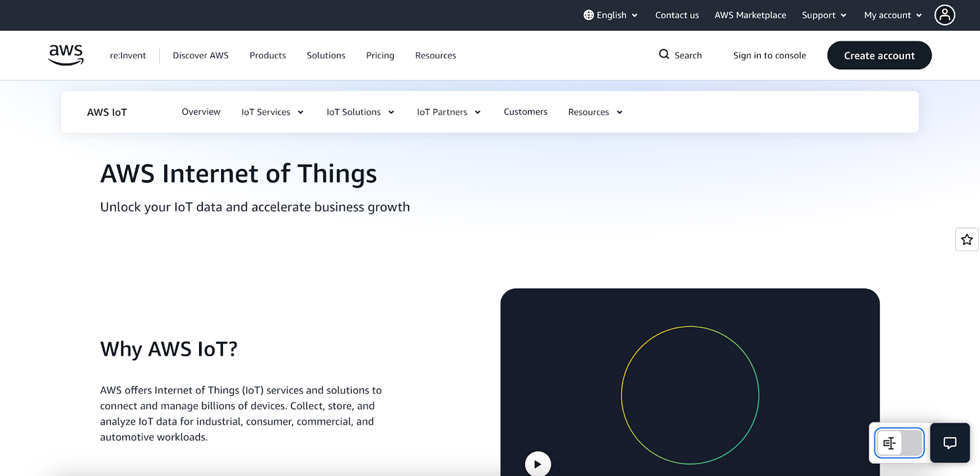The height and width of the screenshot is (476, 980).
Task: Expand the Support dropdown
Action: click(824, 15)
